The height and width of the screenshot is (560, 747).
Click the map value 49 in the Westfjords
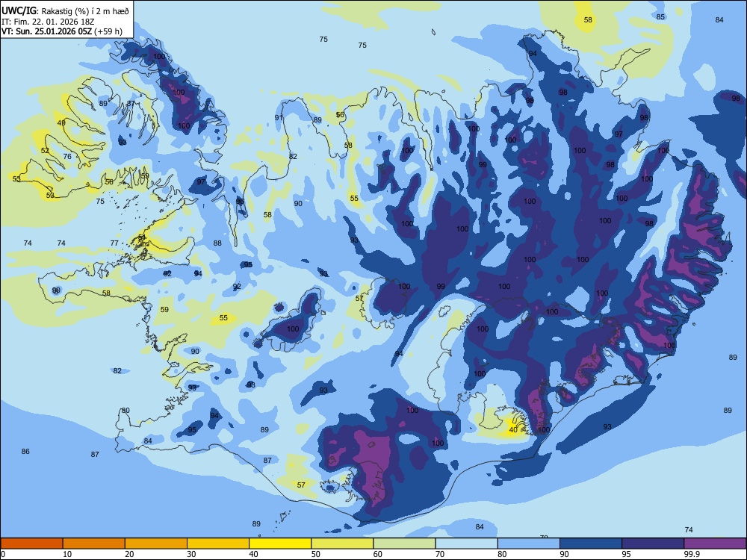coord(61,123)
